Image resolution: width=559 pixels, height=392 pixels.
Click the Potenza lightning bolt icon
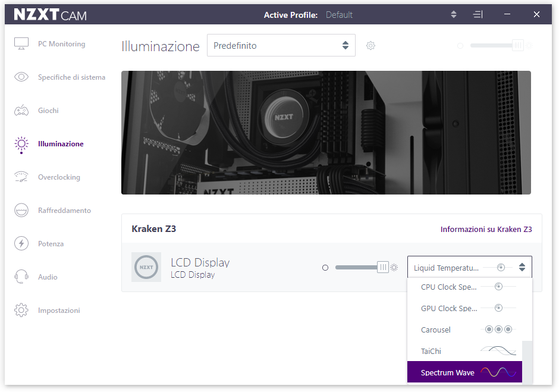tap(21, 244)
